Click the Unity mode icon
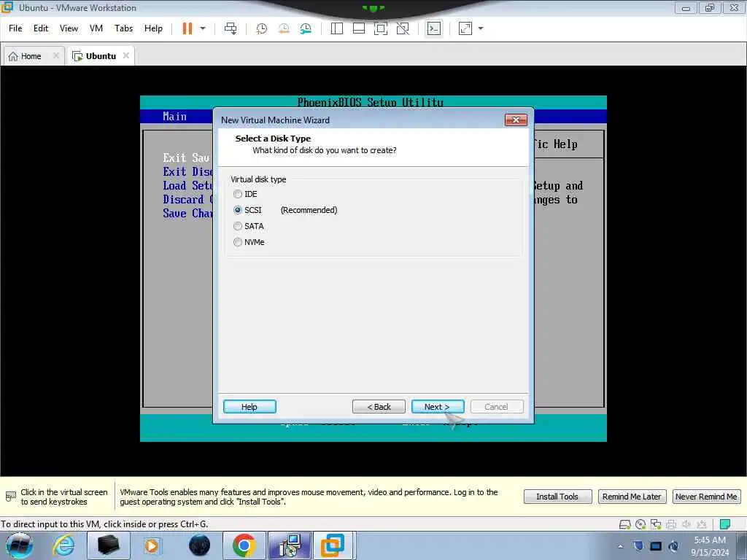747x560 pixels. [x=403, y=28]
